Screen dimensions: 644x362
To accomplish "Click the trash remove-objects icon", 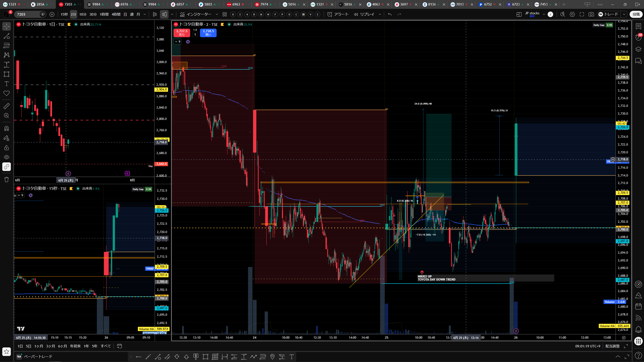I will click(x=7, y=179).
